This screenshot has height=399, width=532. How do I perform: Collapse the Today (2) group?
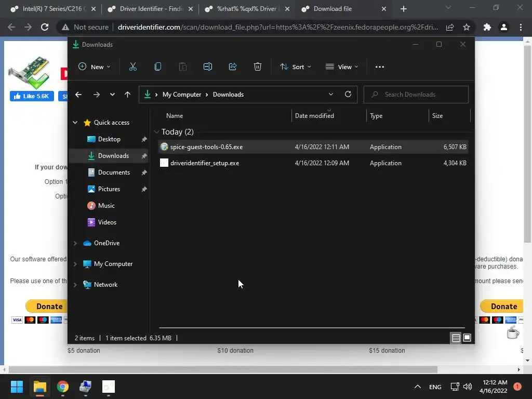pyautogui.click(x=156, y=131)
